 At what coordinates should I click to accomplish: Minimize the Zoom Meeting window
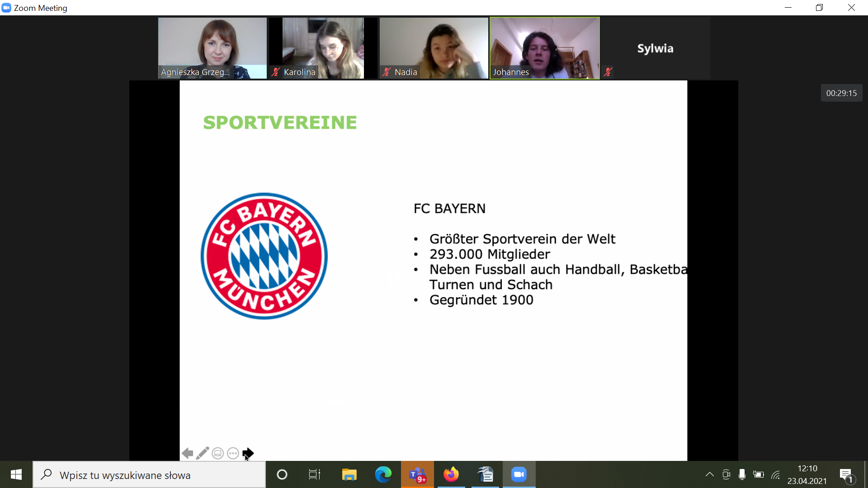(788, 8)
